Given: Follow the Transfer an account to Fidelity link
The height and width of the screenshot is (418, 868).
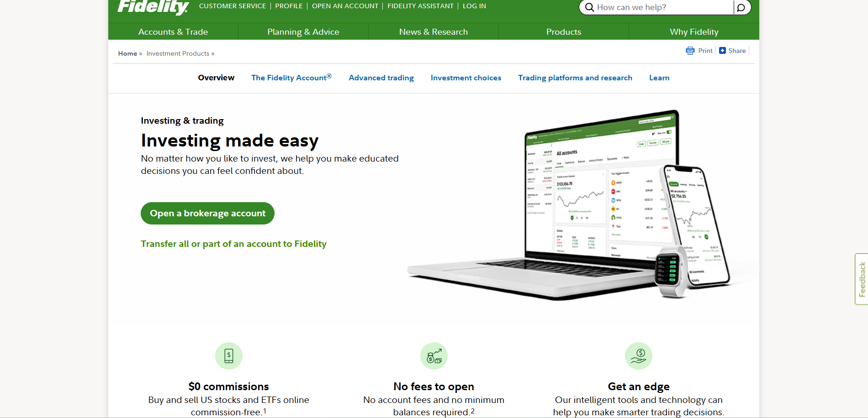Looking at the screenshot, I should pos(233,244).
